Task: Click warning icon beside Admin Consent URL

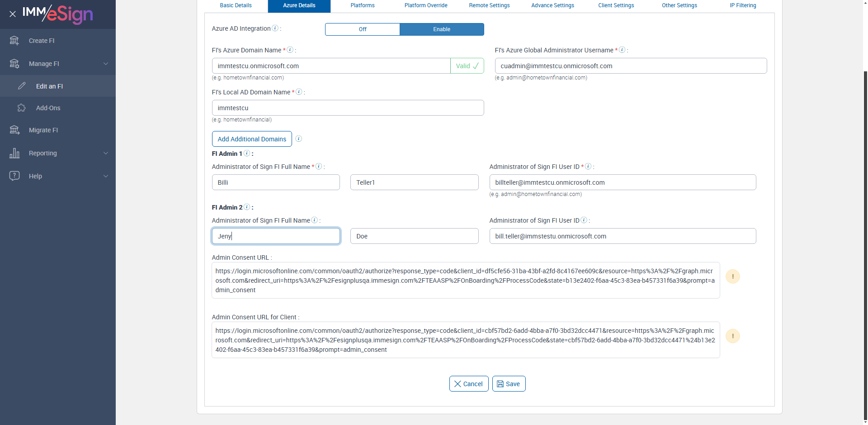Action: tap(733, 276)
